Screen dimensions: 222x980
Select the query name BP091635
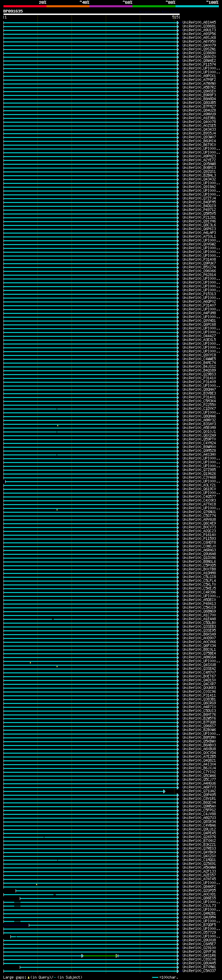(13, 11)
